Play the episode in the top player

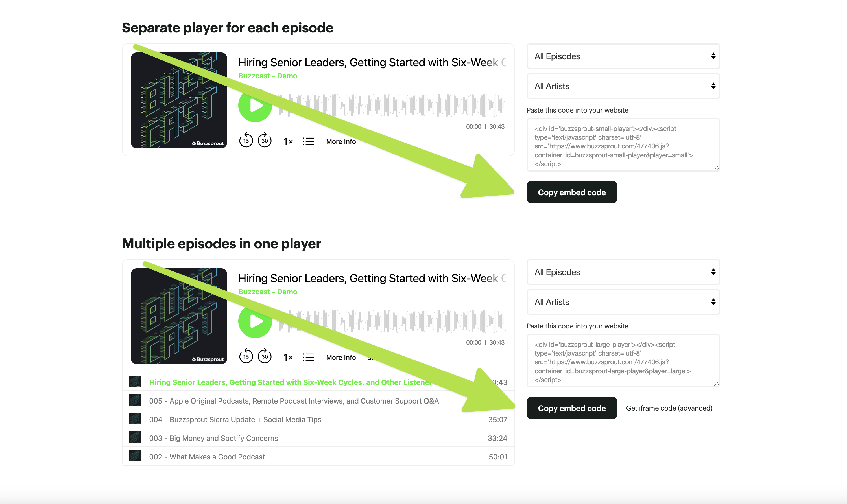[x=255, y=105]
